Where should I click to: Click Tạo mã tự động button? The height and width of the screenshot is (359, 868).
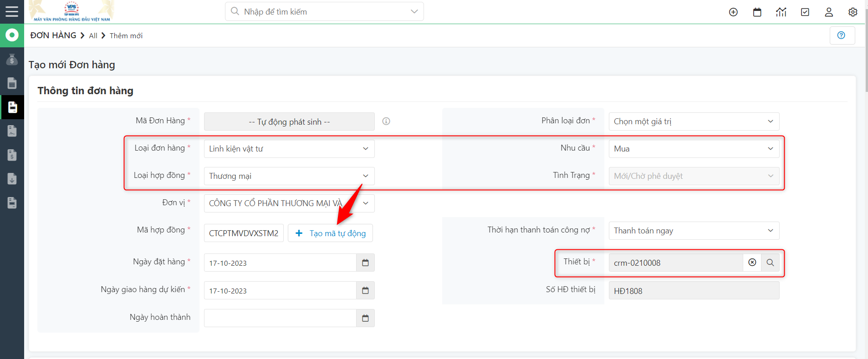[x=330, y=233]
